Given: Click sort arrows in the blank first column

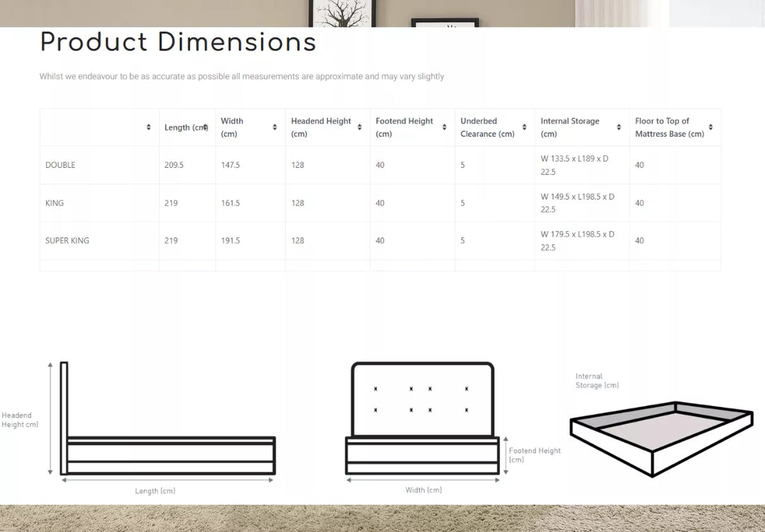Looking at the screenshot, I should click(x=149, y=128).
